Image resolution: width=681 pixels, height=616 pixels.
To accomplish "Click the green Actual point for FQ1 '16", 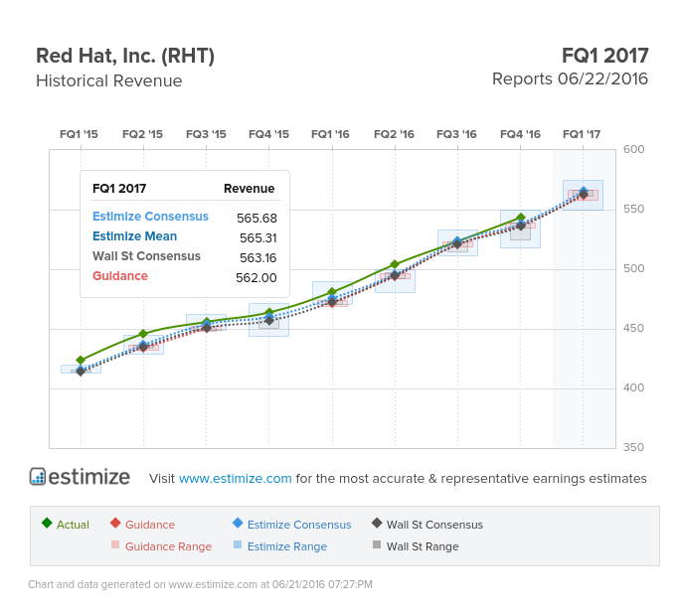I will coord(332,292).
